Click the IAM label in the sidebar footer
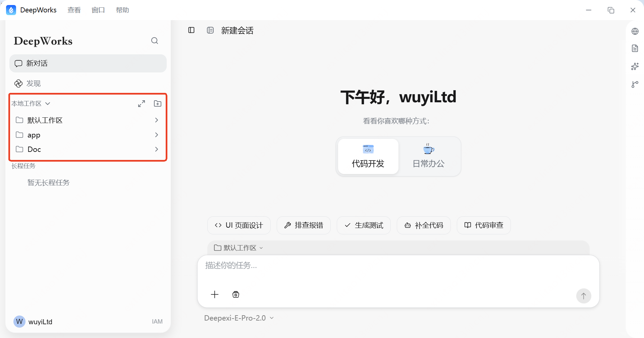The width and height of the screenshot is (644, 338). 157,322
